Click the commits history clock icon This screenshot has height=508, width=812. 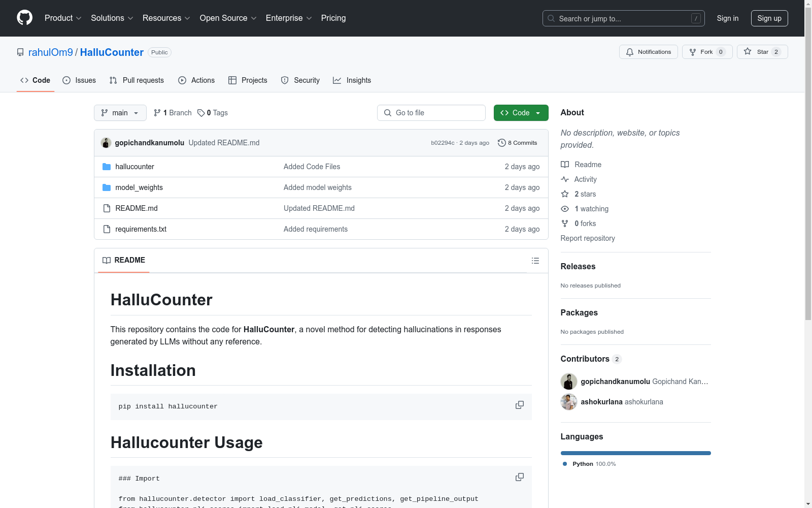point(502,143)
